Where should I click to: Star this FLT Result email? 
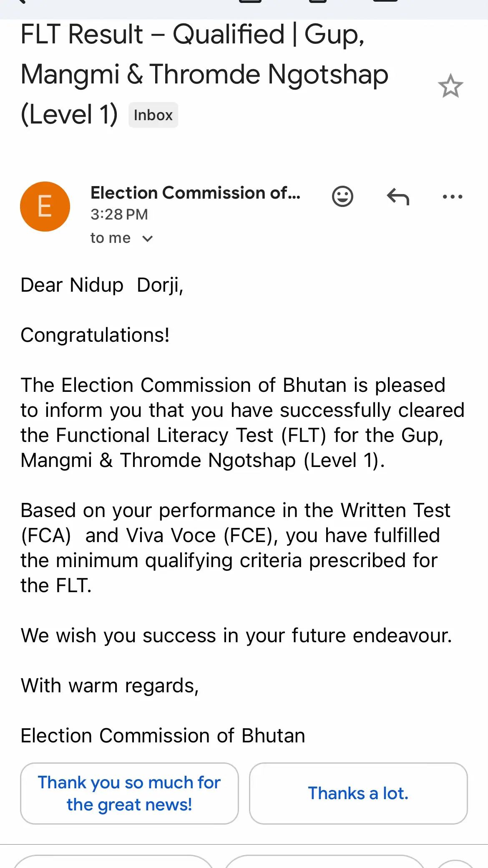click(x=450, y=86)
